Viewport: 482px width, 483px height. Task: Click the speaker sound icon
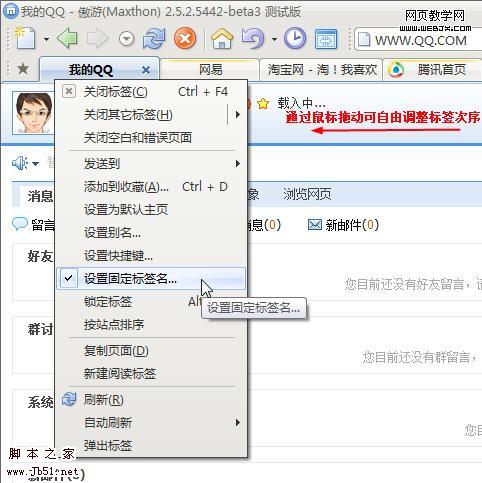[x=20, y=163]
